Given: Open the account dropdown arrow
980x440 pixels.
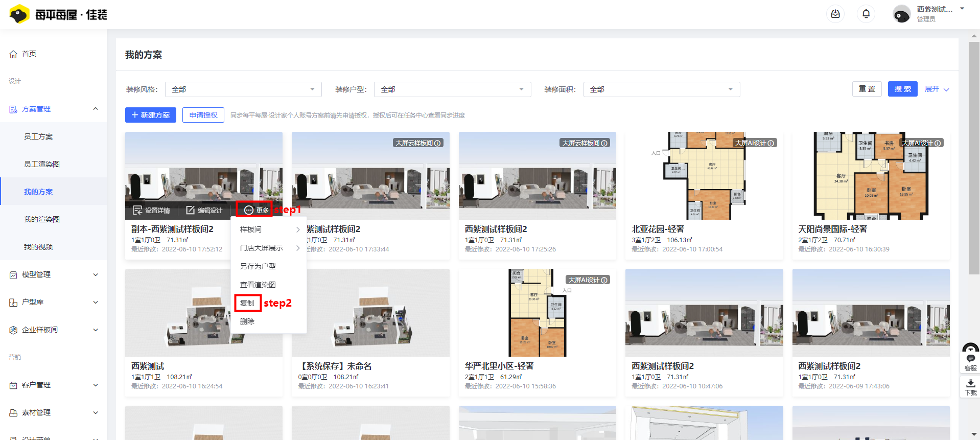Looking at the screenshot, I should tap(962, 9).
